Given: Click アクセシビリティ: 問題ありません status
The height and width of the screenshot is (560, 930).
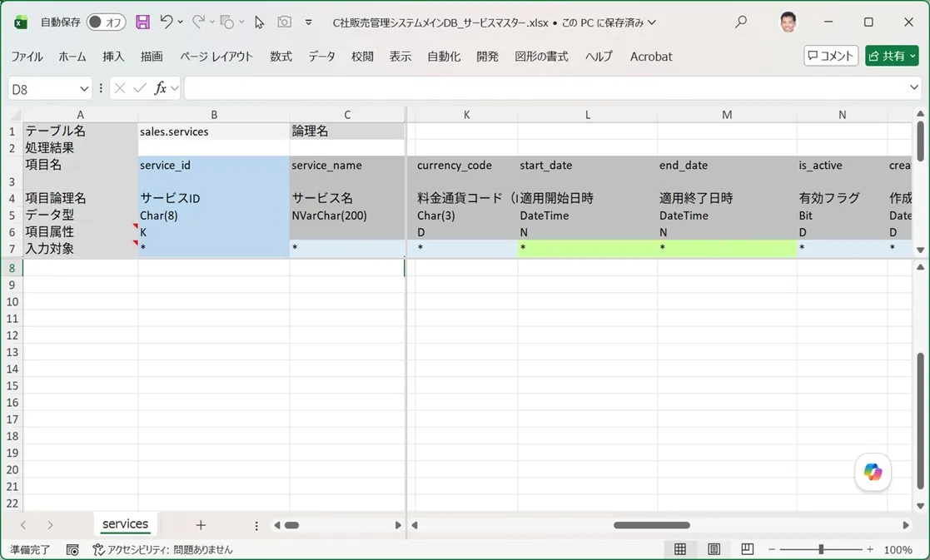Looking at the screenshot, I should pyautogui.click(x=162, y=550).
